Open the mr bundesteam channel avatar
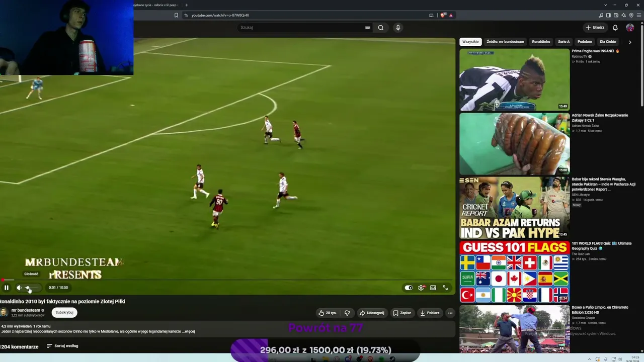 click(4, 312)
